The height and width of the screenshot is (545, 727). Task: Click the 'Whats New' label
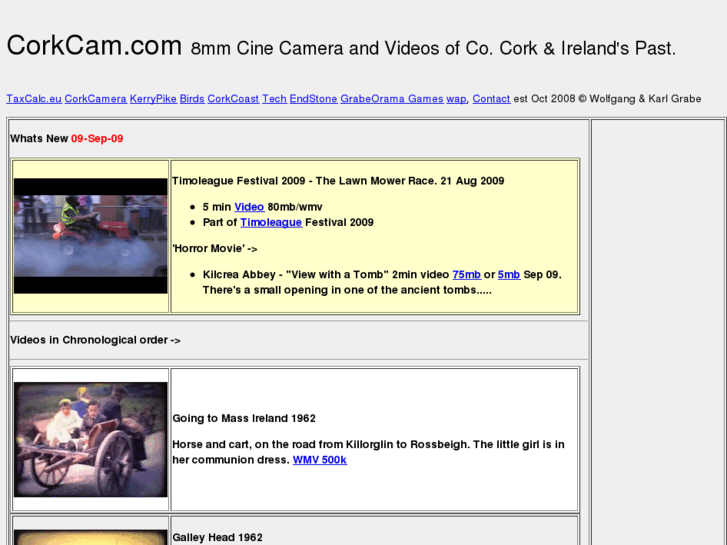coord(39,139)
